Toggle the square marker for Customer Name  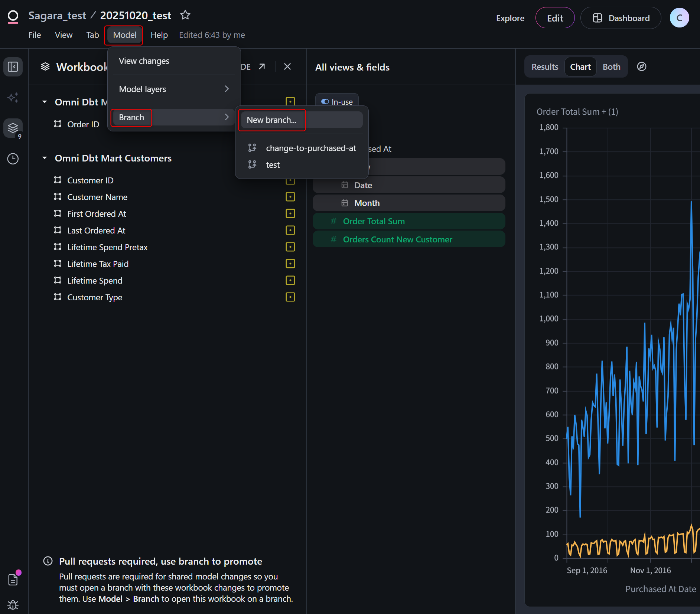[x=290, y=197]
